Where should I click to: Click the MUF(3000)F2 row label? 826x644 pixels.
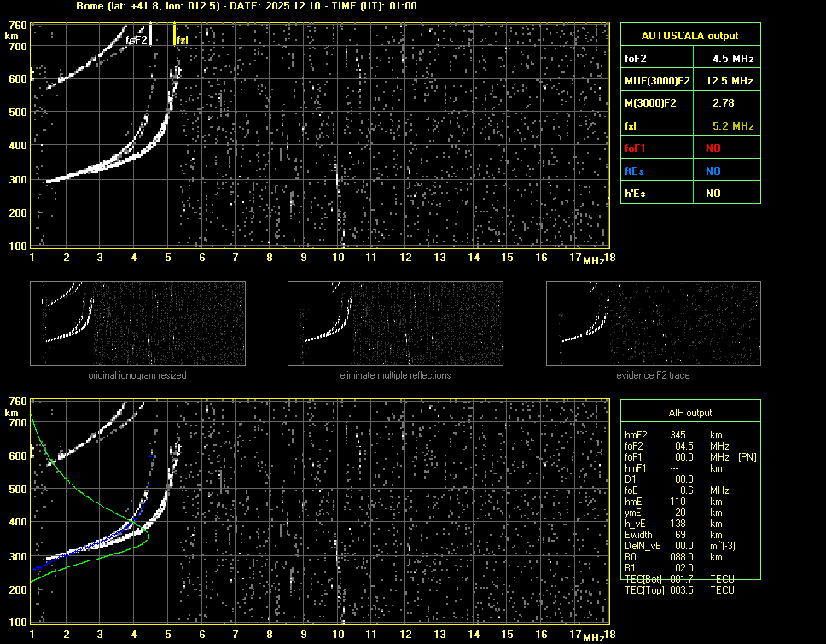click(654, 81)
